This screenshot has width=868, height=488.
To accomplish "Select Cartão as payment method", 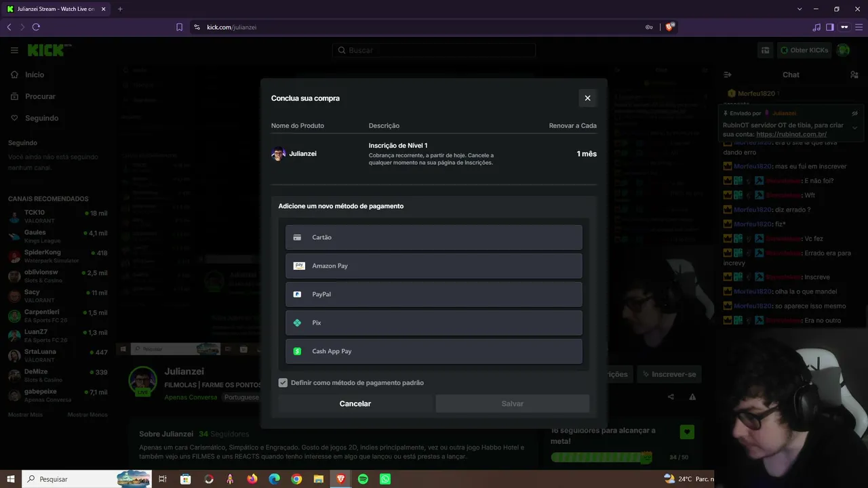I will coord(434,237).
